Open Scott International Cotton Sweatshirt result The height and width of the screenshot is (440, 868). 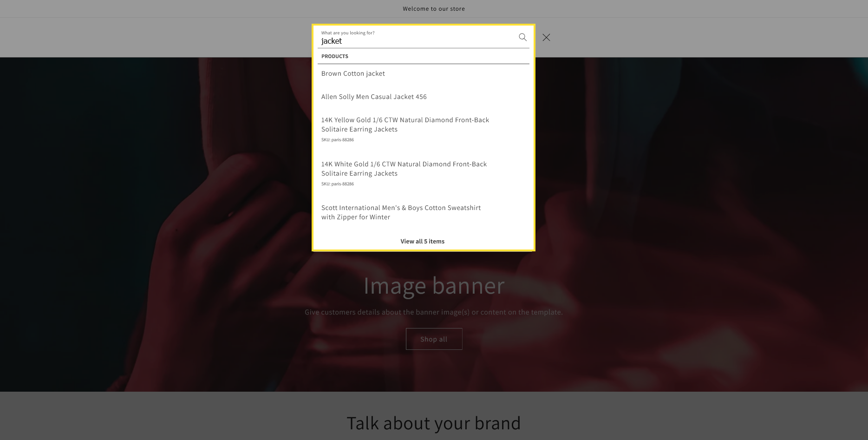point(401,212)
